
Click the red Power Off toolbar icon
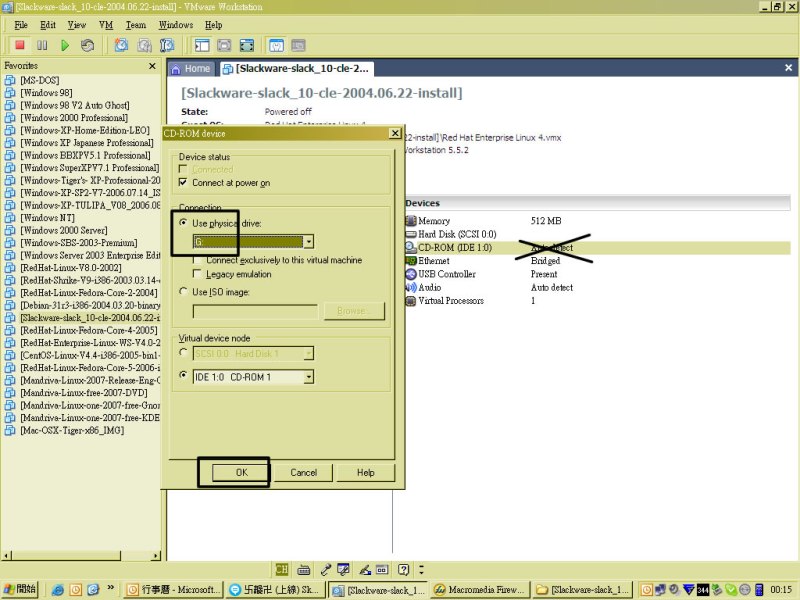[20, 45]
